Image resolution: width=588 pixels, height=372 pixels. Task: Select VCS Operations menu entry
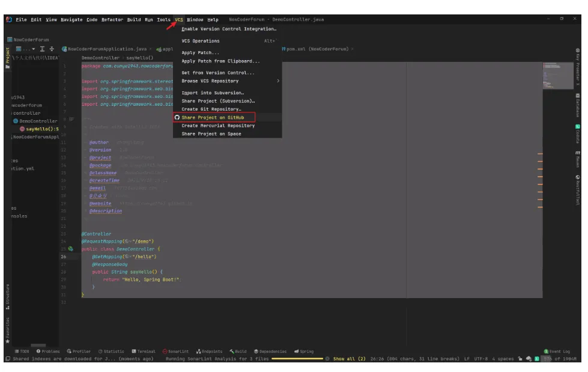[227, 41]
